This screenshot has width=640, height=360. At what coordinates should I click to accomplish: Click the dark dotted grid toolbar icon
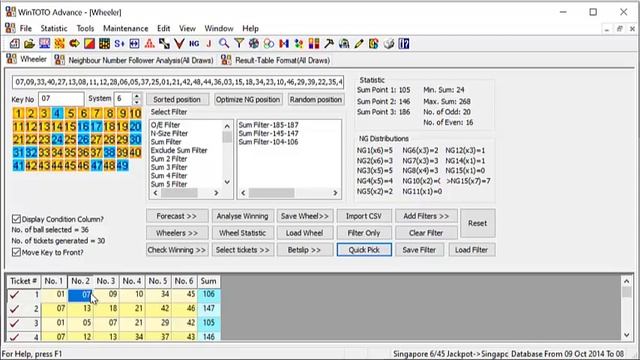(104, 44)
